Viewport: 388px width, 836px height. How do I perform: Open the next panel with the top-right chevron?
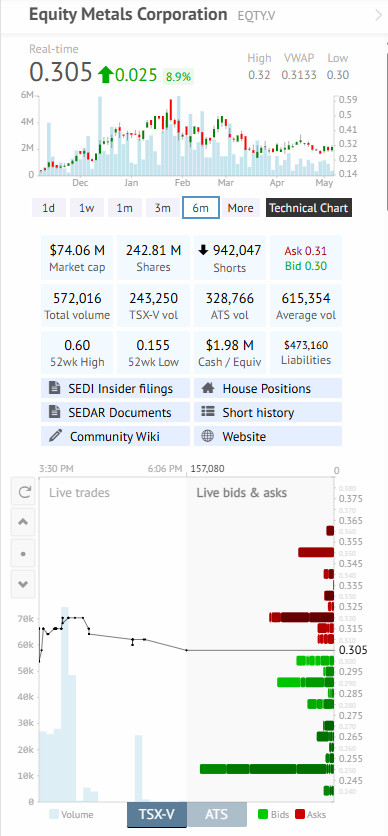coord(379,15)
